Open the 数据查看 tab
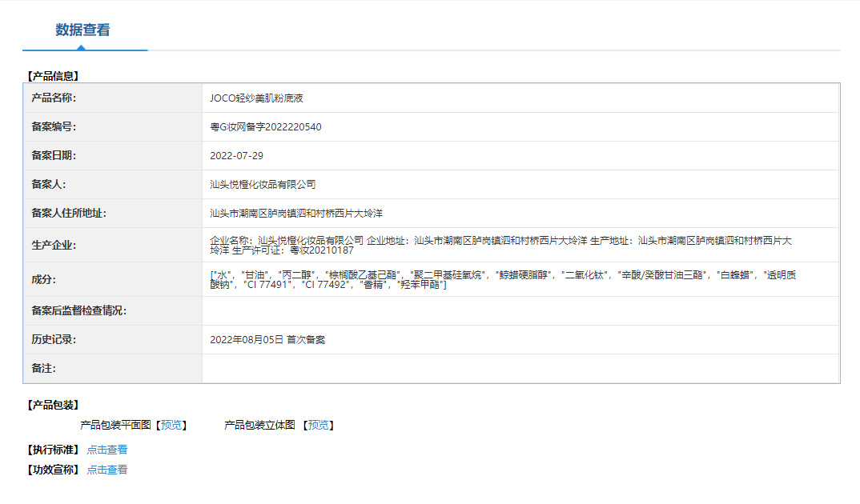Image resolution: width=860 pixels, height=504 pixels. tap(82, 30)
